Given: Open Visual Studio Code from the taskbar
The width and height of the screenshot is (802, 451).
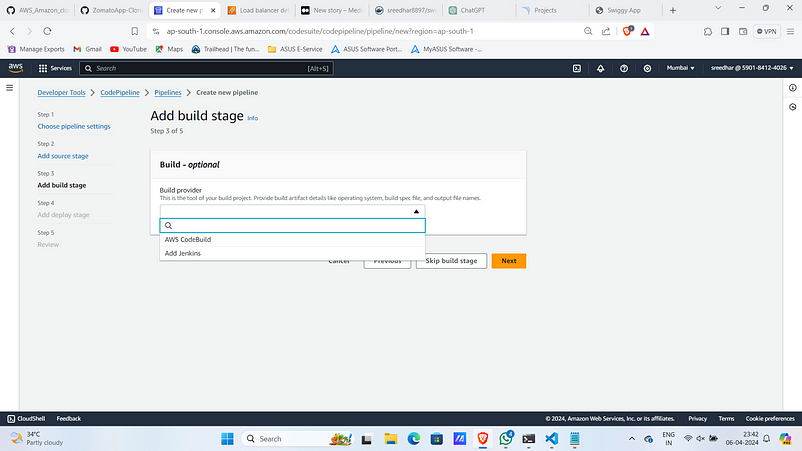Looking at the screenshot, I should click(x=551, y=439).
